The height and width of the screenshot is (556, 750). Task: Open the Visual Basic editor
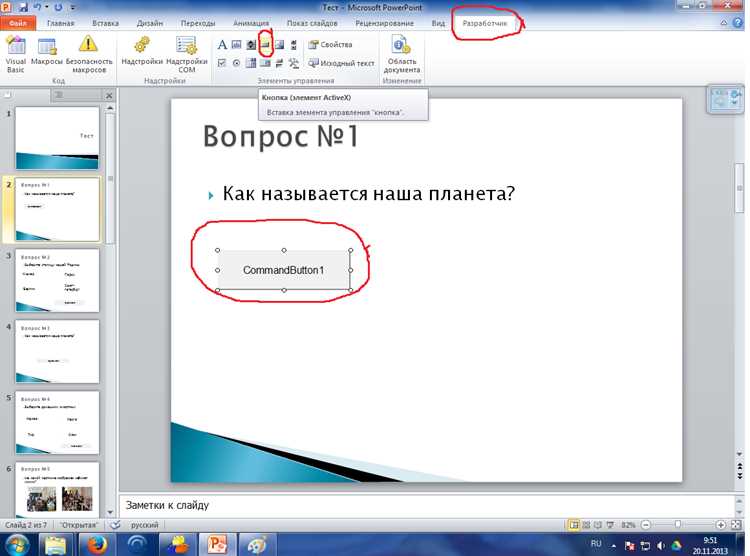click(x=15, y=55)
